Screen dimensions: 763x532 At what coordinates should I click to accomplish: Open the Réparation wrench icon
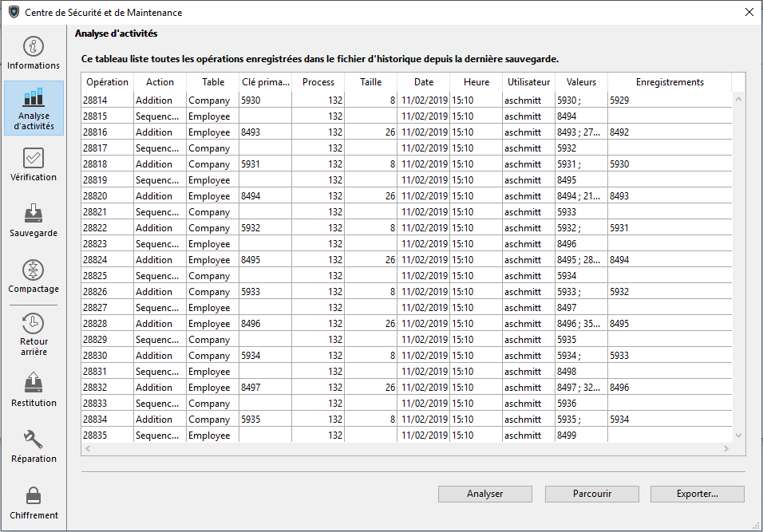[34, 439]
